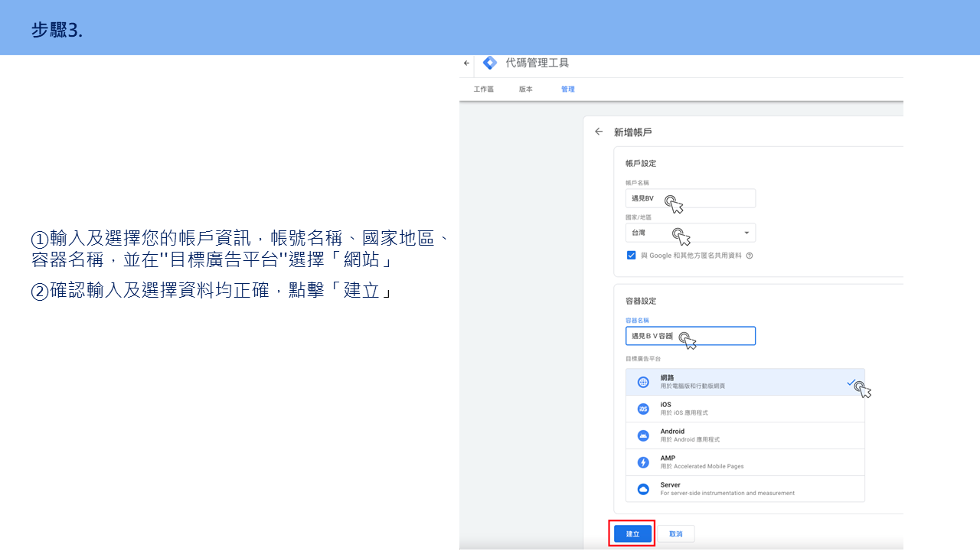This screenshot has width=980, height=551.
Task: Select the 管理 tab
Action: click(x=567, y=90)
